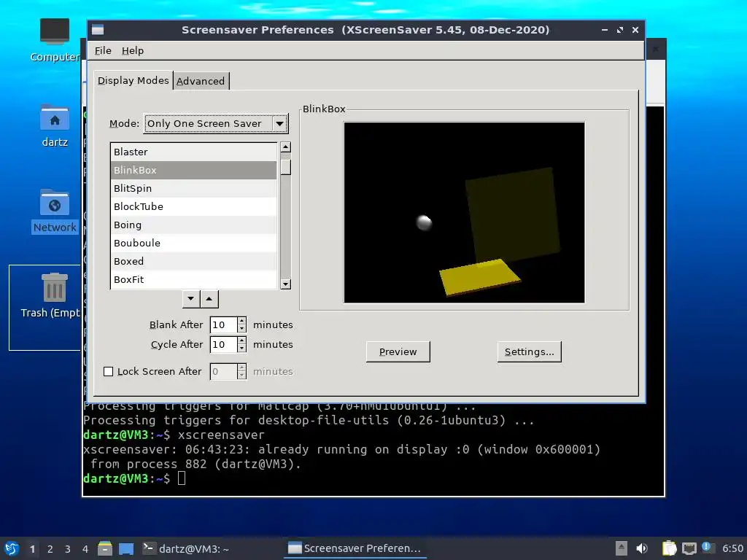Select the Display Modes tab
The image size is (747, 560).
click(133, 80)
